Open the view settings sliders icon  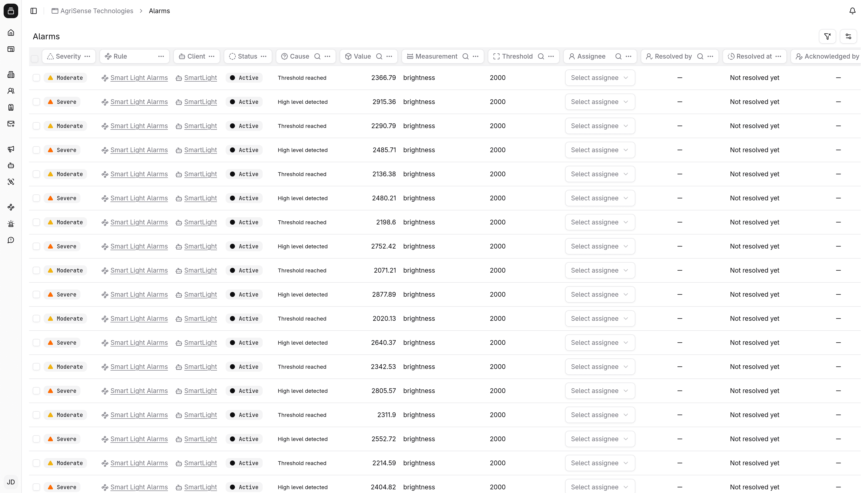point(848,36)
